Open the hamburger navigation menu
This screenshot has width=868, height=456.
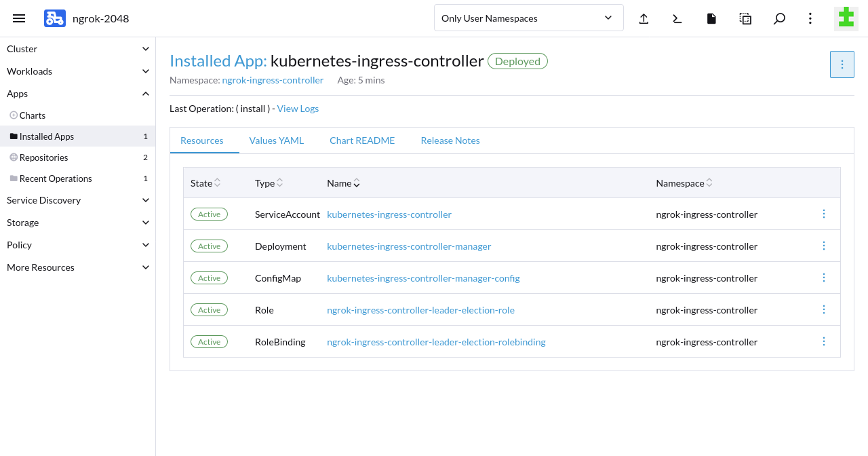(19, 18)
